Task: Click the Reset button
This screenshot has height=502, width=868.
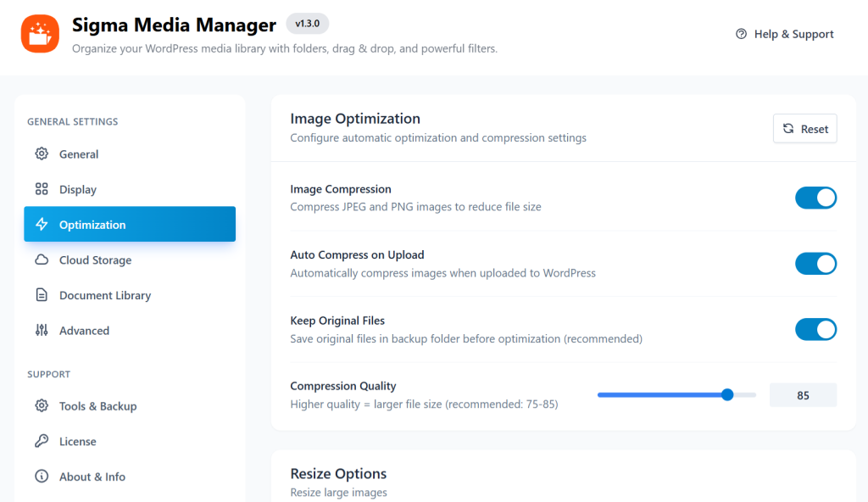Action: point(804,128)
